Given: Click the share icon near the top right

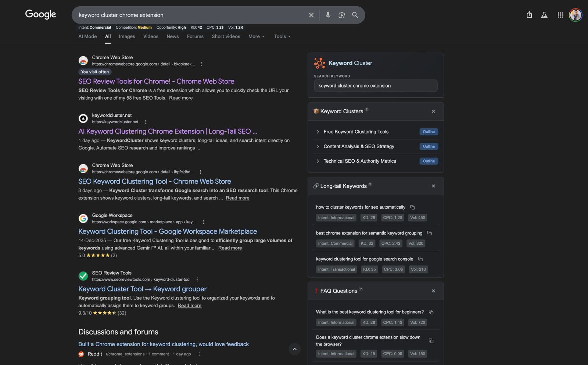Looking at the screenshot, I should (x=529, y=15).
